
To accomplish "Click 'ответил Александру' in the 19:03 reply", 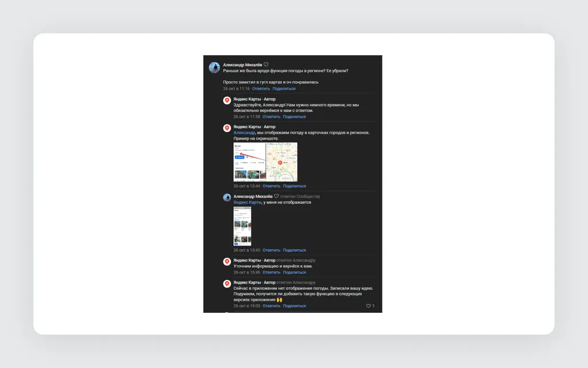I will click(296, 282).
